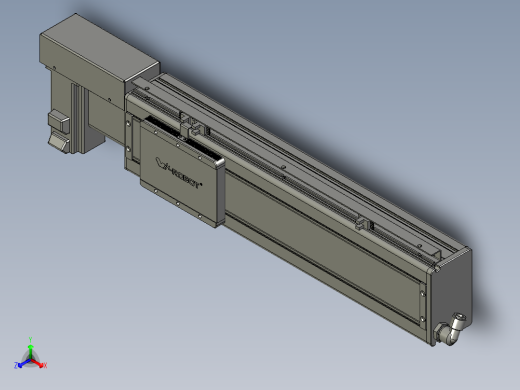Click the upper screw on the end cover strip
The height and width of the screenshot is (390, 520).
pyautogui.click(x=423, y=293)
